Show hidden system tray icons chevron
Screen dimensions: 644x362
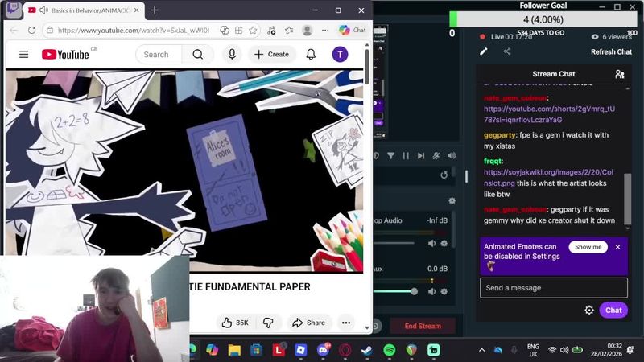pos(481,350)
